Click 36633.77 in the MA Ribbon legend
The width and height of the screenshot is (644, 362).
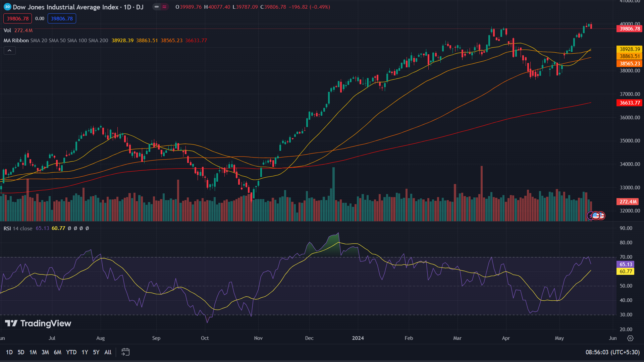click(196, 41)
